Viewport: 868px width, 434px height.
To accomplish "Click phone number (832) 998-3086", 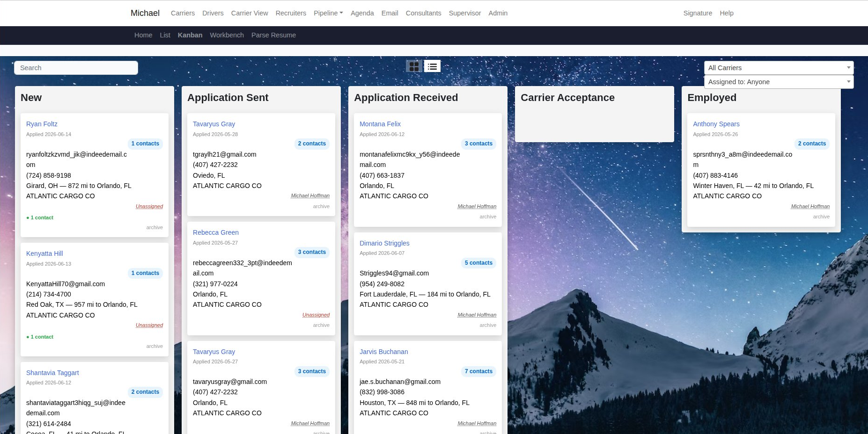I will tap(382, 392).
